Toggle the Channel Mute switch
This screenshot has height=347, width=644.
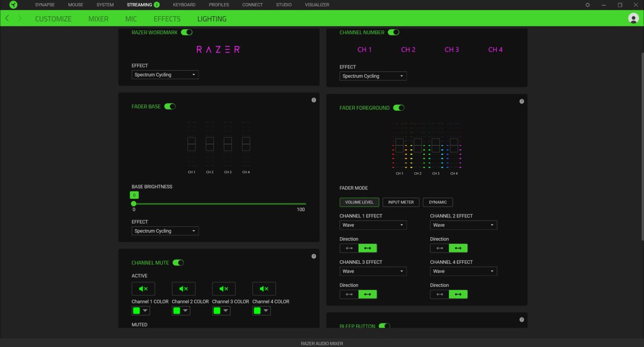pos(178,263)
